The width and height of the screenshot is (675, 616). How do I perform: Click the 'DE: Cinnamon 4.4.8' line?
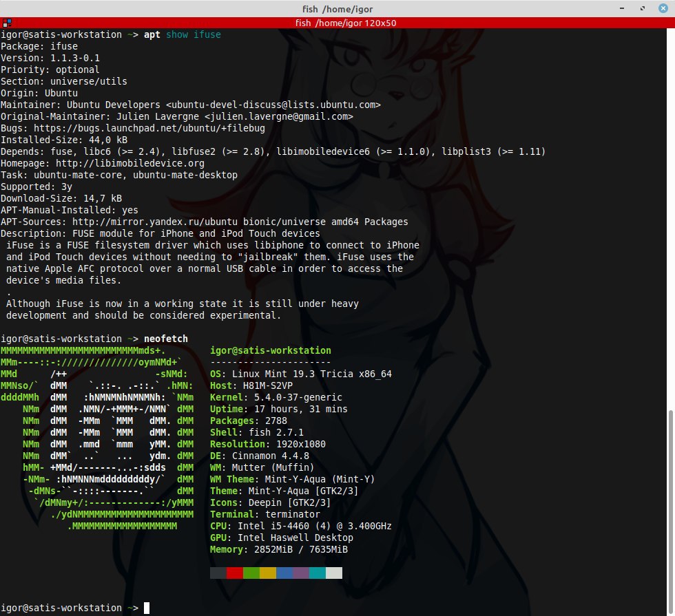click(x=260, y=456)
